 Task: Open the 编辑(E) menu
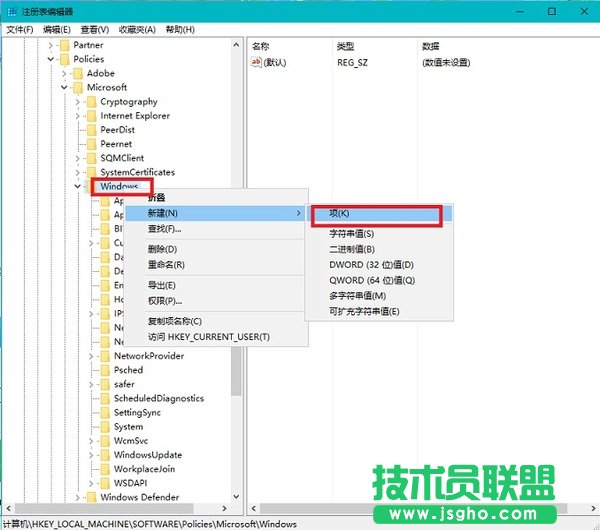coord(57,29)
